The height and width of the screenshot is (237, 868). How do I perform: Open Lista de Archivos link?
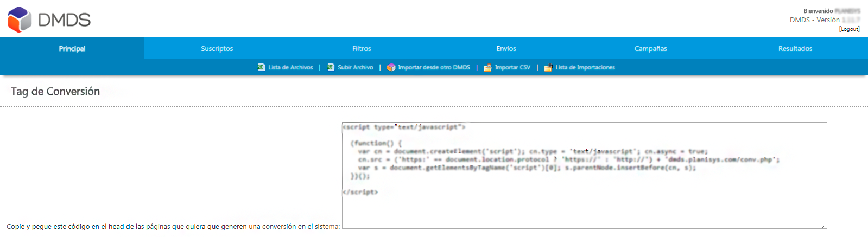point(290,67)
